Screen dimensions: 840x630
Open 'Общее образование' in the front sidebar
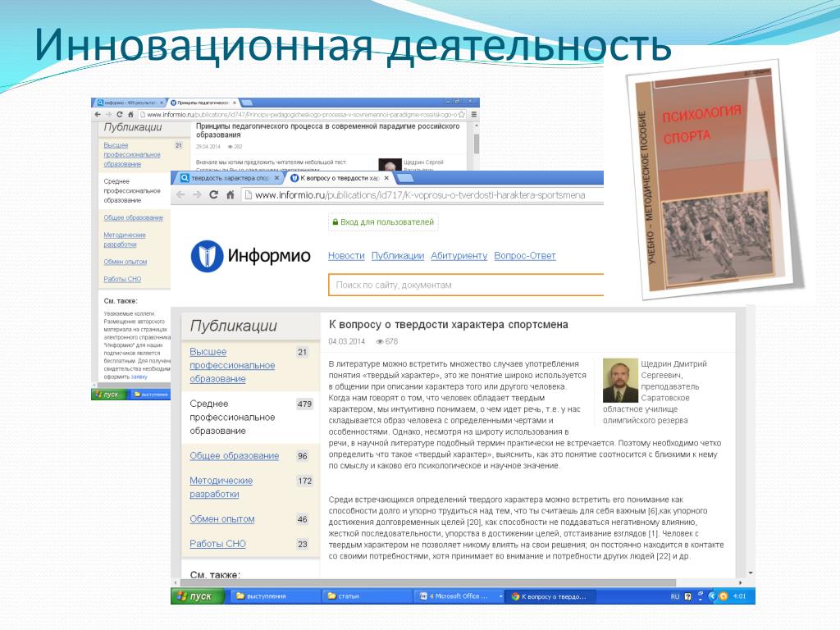pos(234,455)
